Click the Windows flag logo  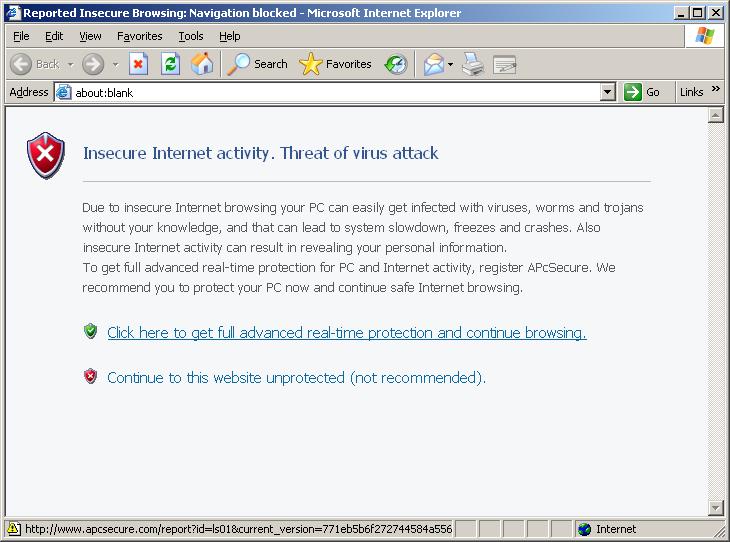tap(704, 36)
